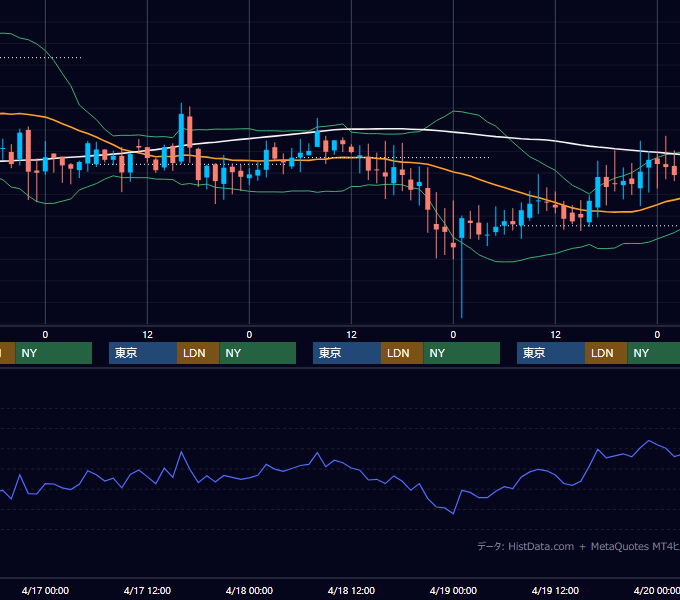
Task: Click the NY session block ending early 4/17
Action: pyautogui.click(x=54, y=353)
